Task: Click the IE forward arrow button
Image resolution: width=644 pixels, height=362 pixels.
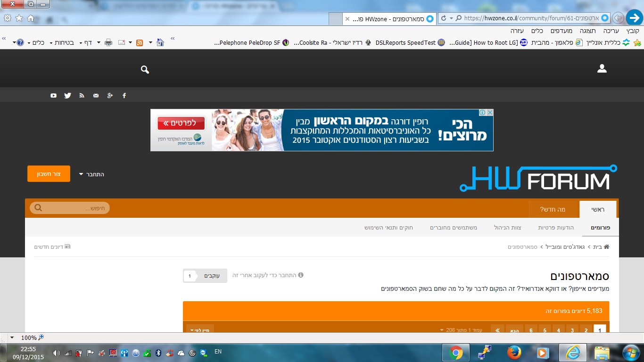Action: [618, 18]
